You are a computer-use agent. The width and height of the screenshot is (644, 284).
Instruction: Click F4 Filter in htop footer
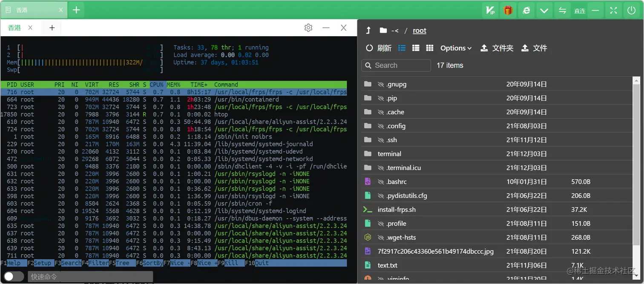[95, 263]
